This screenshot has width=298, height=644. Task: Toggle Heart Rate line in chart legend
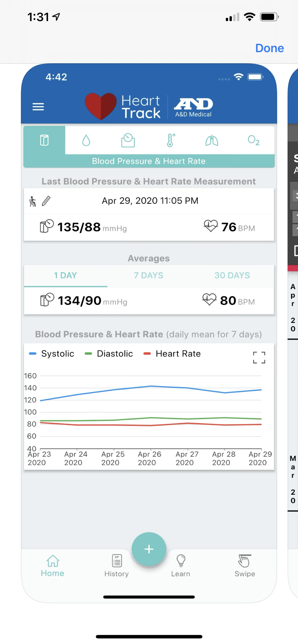click(172, 353)
